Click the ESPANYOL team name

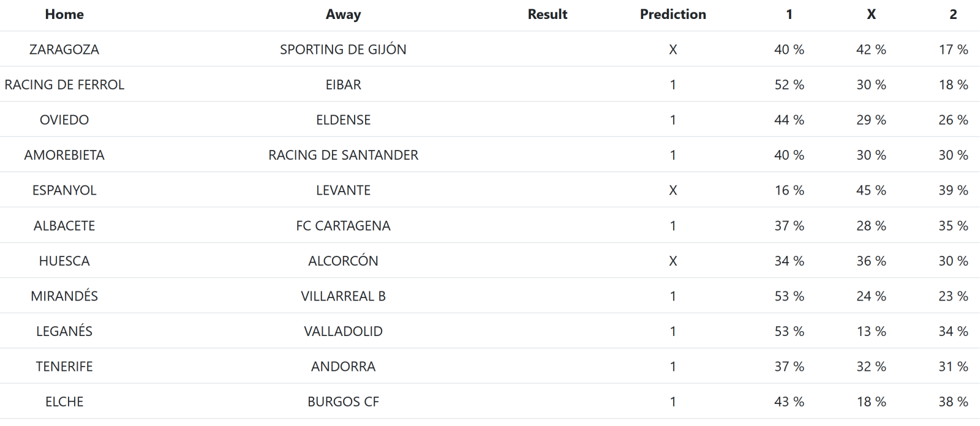pyautogui.click(x=64, y=190)
